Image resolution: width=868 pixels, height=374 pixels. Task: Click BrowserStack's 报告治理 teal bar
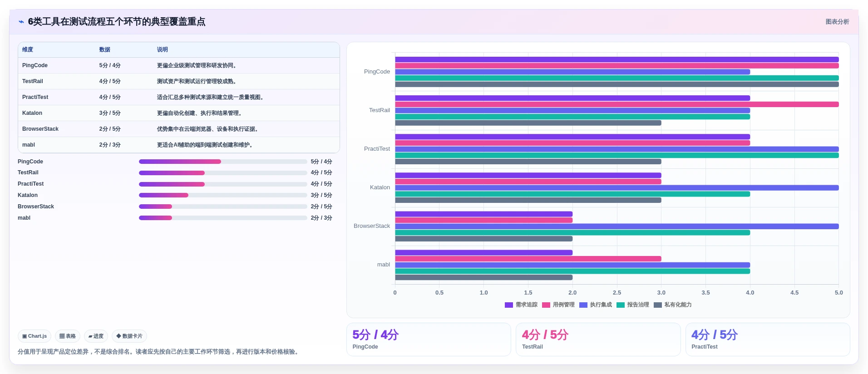pyautogui.click(x=572, y=232)
